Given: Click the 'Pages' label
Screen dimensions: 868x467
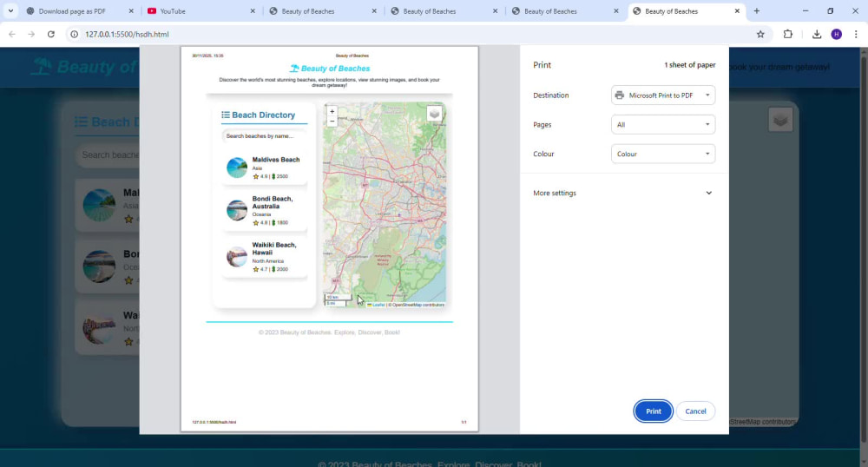Looking at the screenshot, I should click(542, 124).
